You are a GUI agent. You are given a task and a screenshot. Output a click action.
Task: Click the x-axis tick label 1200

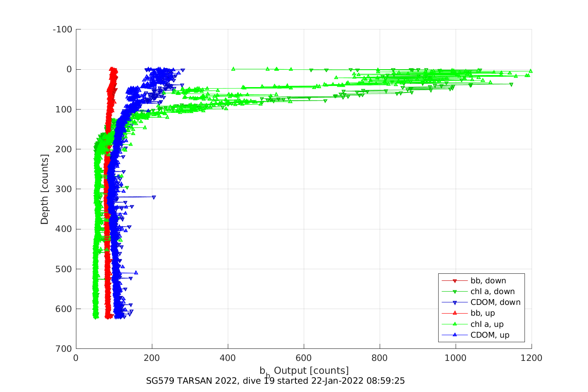pyautogui.click(x=532, y=358)
